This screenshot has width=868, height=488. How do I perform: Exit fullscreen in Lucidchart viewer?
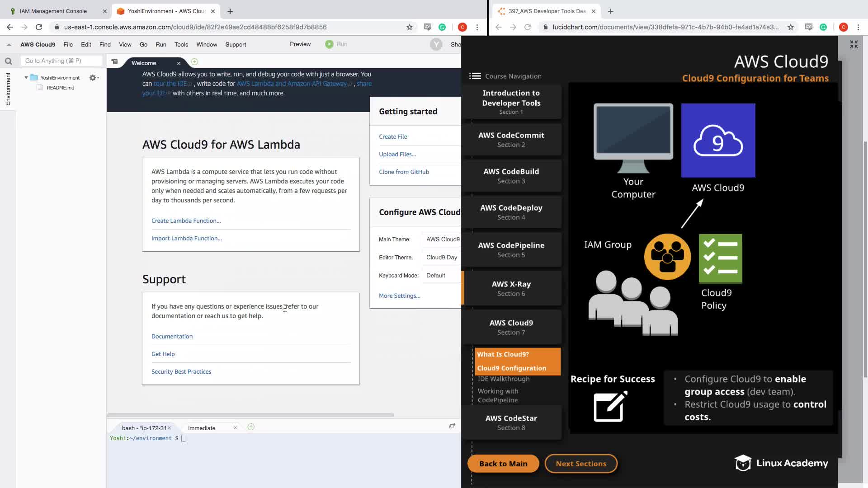click(854, 44)
